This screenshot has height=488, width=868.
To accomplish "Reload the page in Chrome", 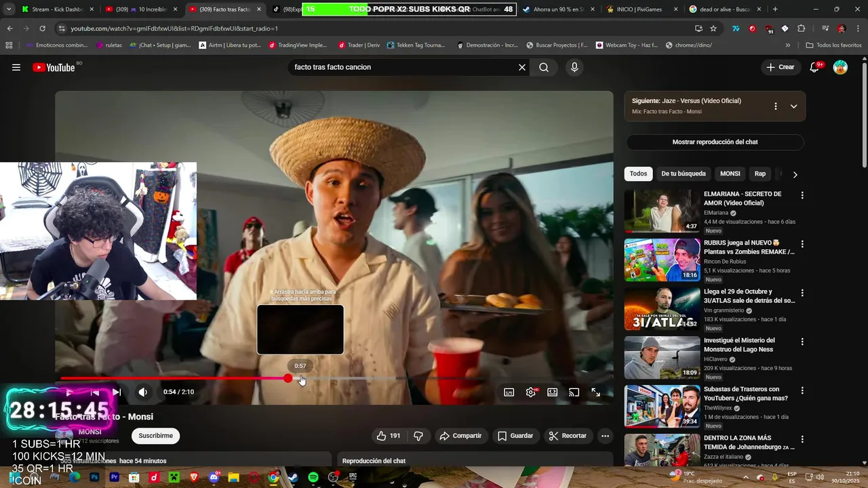I will (x=42, y=28).
